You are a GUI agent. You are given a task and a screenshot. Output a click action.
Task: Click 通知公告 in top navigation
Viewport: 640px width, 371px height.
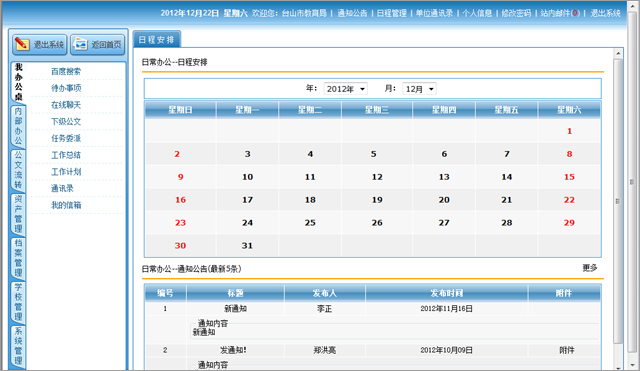click(x=352, y=13)
